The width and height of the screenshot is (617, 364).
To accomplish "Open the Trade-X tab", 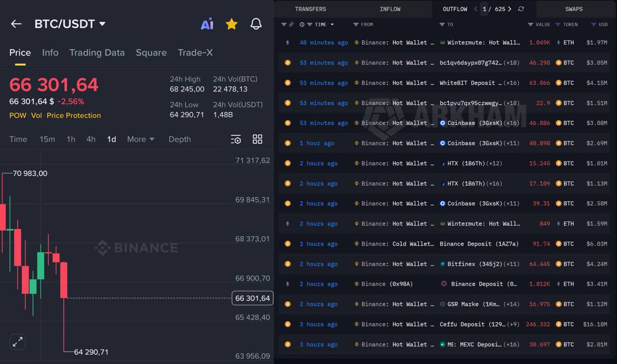I will (x=195, y=52).
